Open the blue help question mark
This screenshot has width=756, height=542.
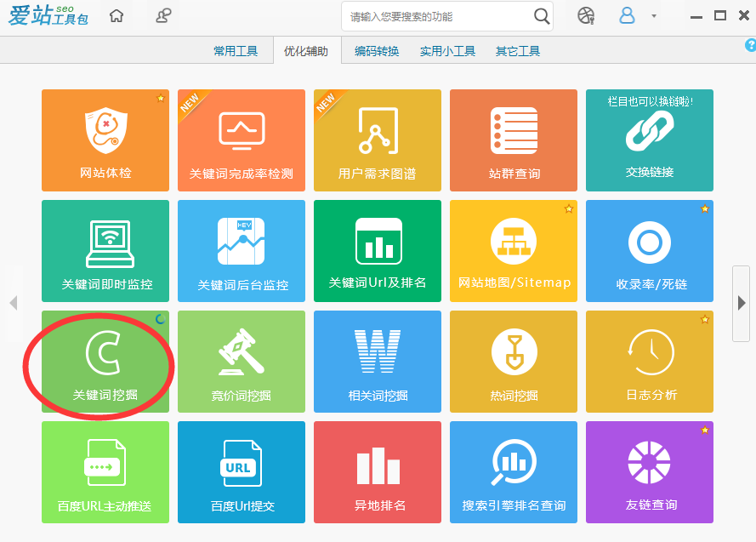750,45
